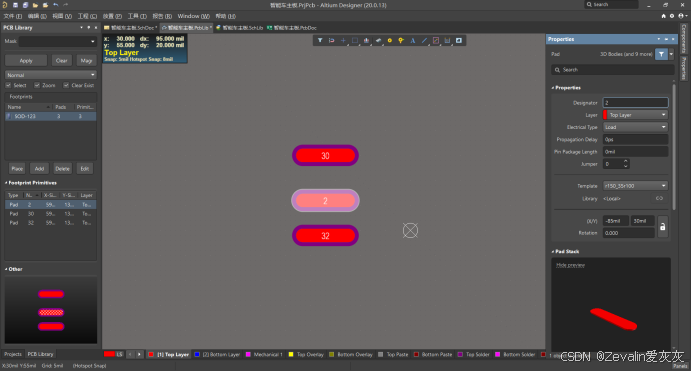Toggle the Zoom checkbox
Image resolution: width=692 pixels, height=371 pixels.
(37, 85)
